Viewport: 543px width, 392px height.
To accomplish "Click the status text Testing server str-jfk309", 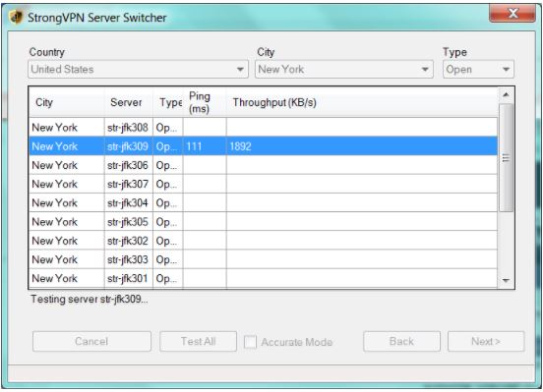I will pyautogui.click(x=90, y=299).
